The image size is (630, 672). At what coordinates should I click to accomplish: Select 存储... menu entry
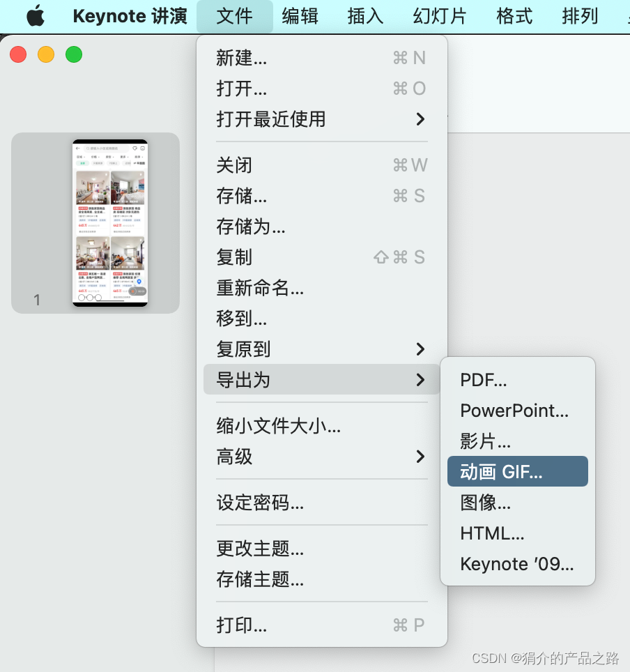[322, 196]
